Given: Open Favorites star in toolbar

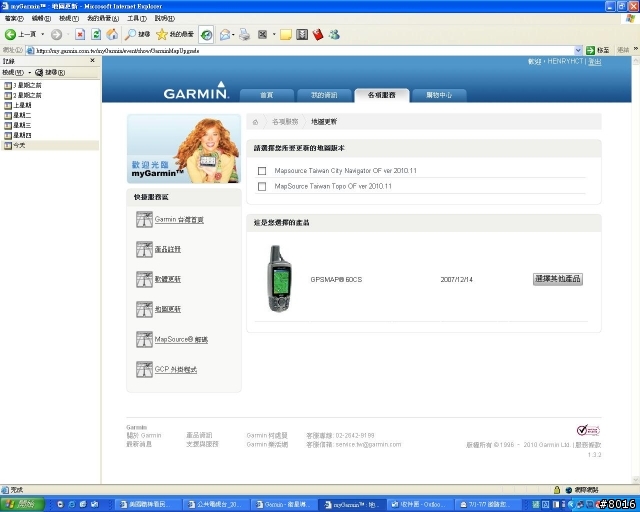Looking at the screenshot, I should (x=175, y=35).
